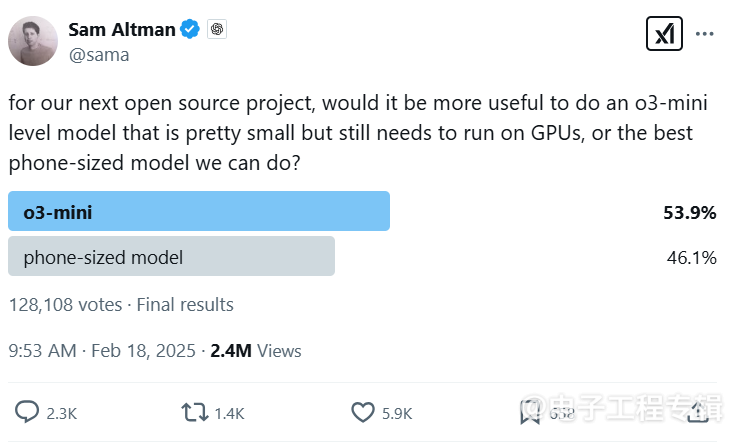Screen dimensions: 732x444
Task: Open the 2.4M Views analytics
Action: point(255,351)
